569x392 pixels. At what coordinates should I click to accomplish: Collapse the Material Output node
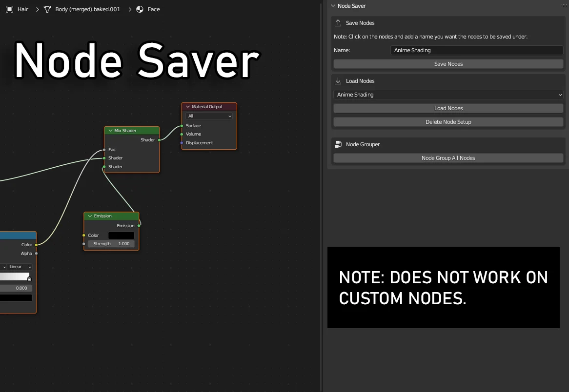(188, 107)
